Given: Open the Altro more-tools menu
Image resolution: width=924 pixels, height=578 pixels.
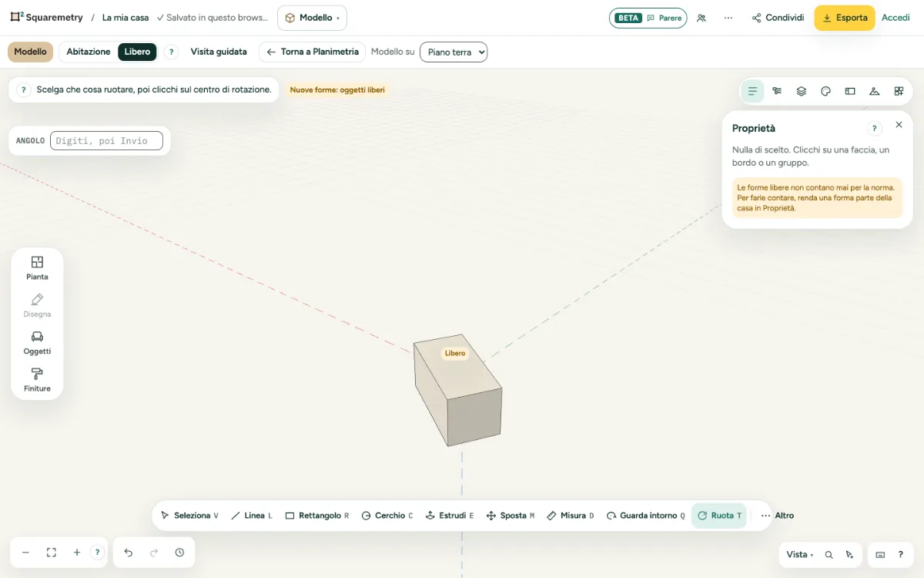Looking at the screenshot, I should [x=777, y=516].
